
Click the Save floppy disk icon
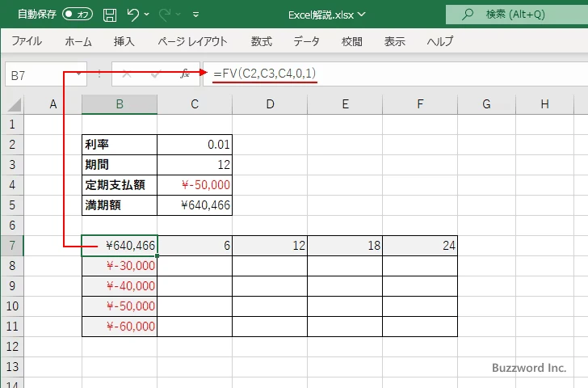coord(110,15)
